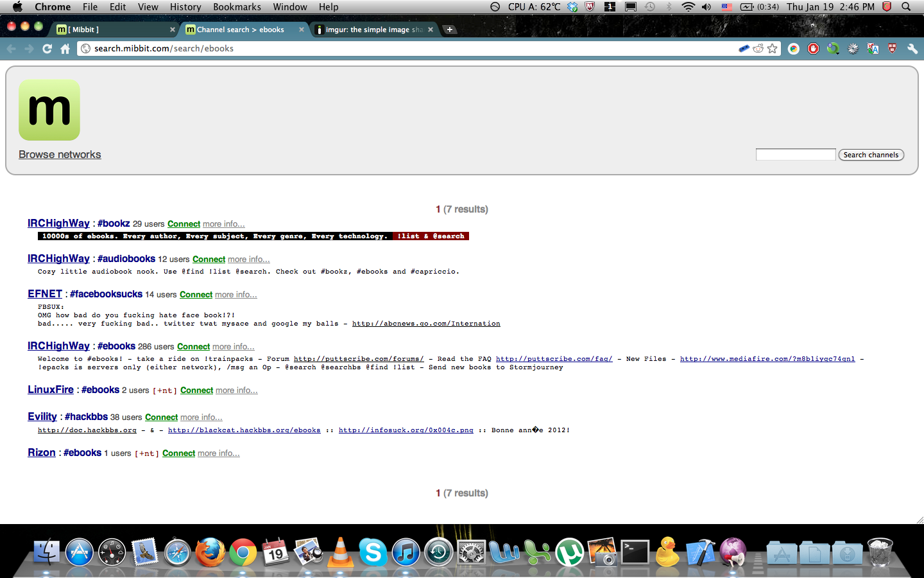Open the LinuxFire network link
This screenshot has height=578, width=924.
[51, 390]
